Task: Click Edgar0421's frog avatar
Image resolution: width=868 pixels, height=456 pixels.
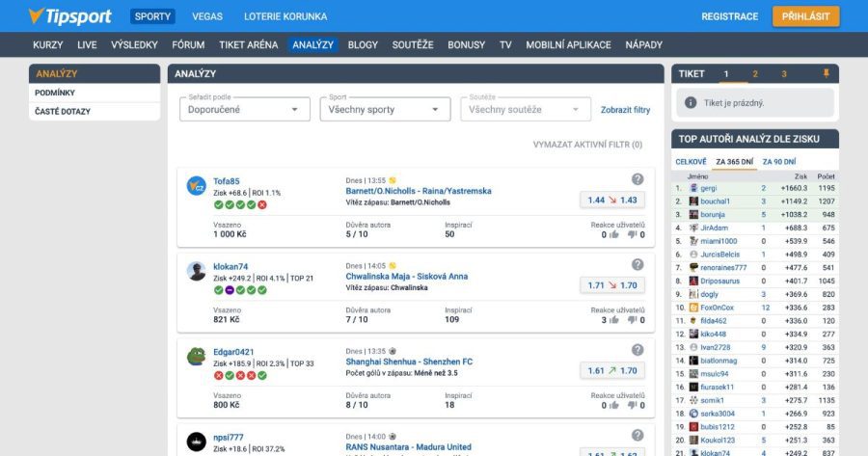Action: [x=197, y=357]
